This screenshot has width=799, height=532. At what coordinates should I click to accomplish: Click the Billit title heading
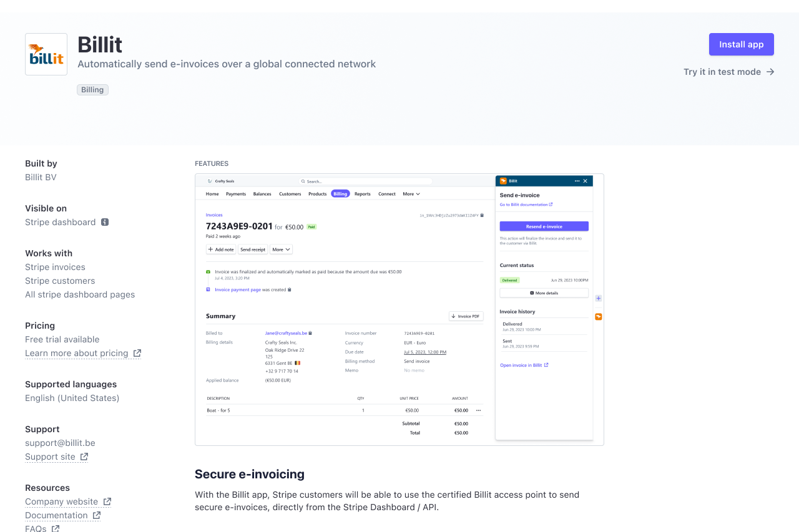point(100,45)
